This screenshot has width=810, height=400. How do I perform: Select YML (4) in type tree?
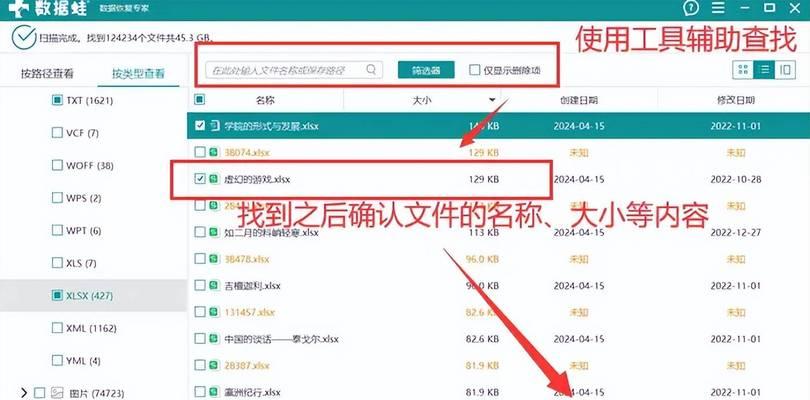point(83,361)
